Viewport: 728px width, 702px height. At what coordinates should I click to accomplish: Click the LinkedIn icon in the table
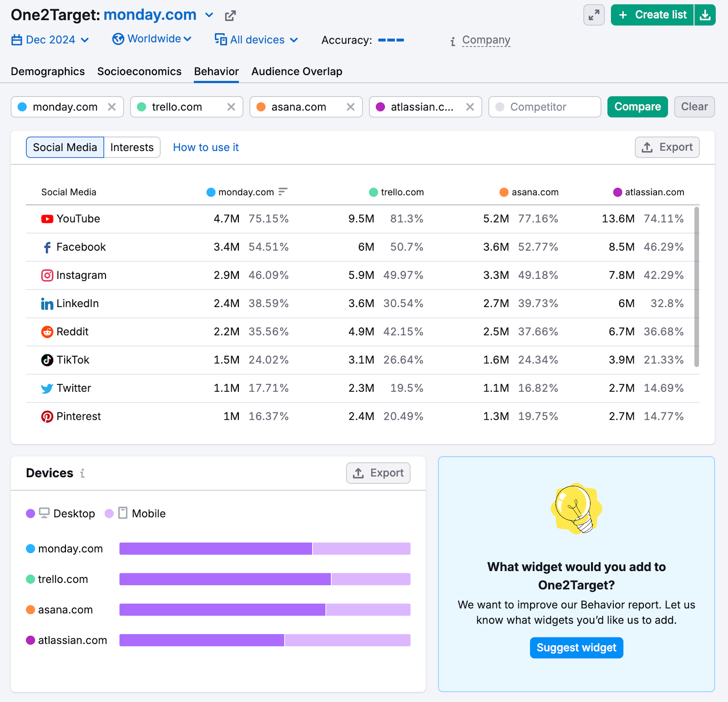click(47, 303)
